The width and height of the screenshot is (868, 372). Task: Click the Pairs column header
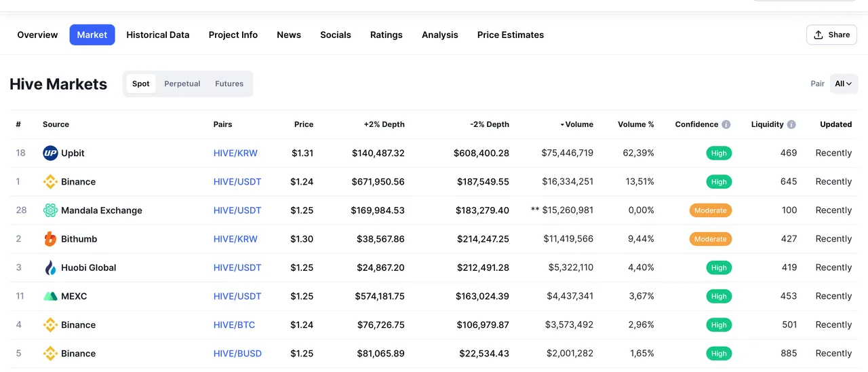(x=222, y=125)
